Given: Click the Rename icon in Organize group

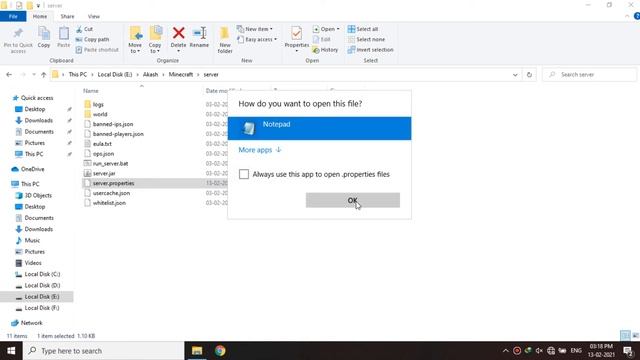Looking at the screenshot, I should coord(200,33).
